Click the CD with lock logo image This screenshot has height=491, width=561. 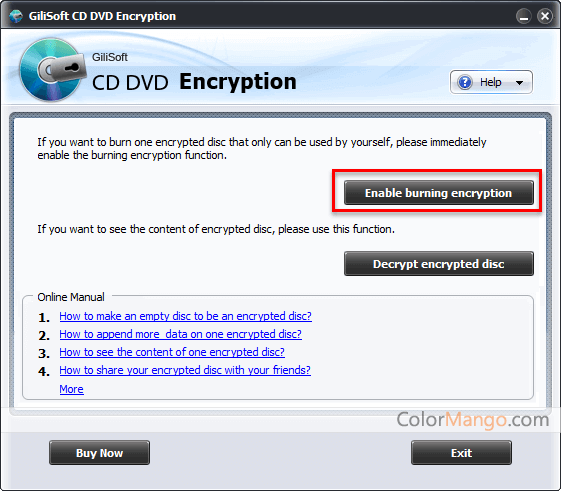tap(53, 69)
